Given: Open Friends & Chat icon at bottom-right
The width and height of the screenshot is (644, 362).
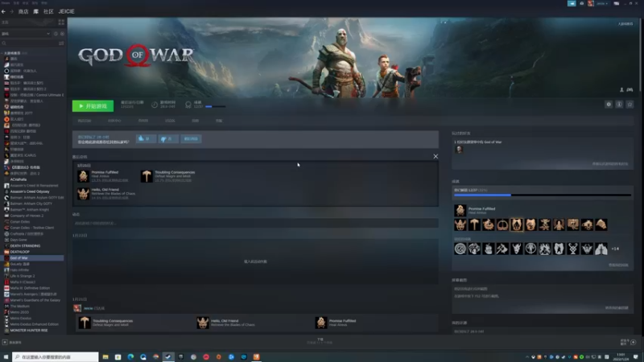Looking at the screenshot, I should click(633, 343).
